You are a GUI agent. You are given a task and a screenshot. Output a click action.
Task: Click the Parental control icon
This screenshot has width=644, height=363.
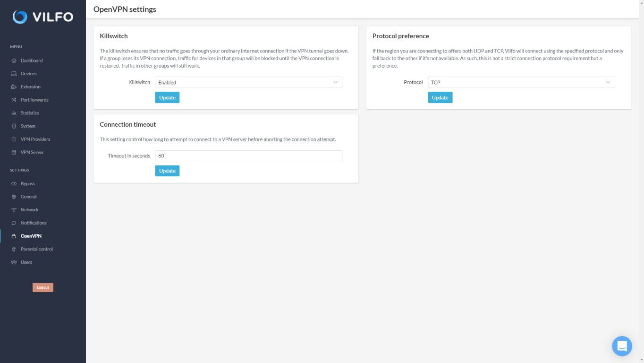[14, 249]
